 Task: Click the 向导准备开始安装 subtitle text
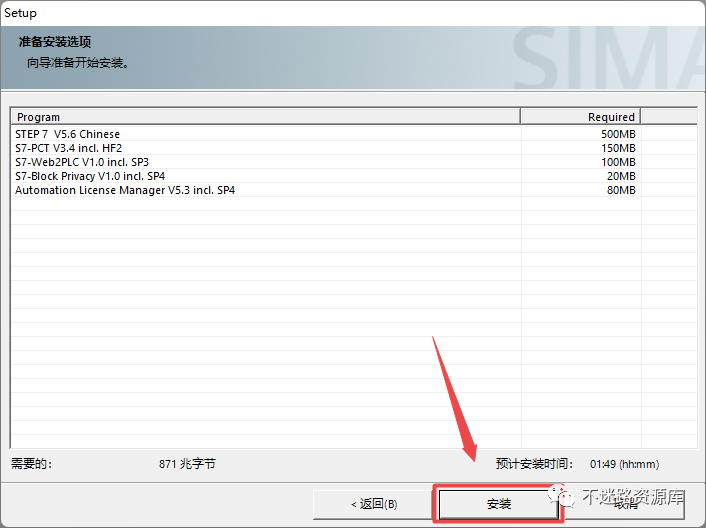pyautogui.click(x=78, y=63)
